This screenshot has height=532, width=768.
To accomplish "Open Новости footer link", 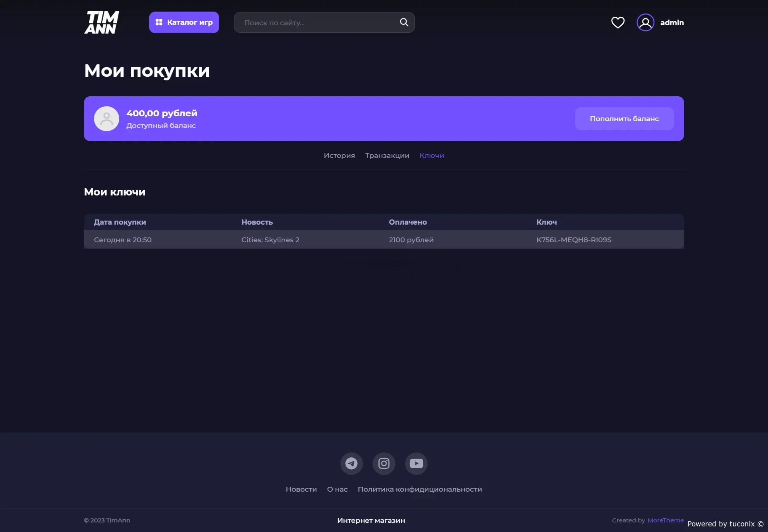I will [301, 489].
